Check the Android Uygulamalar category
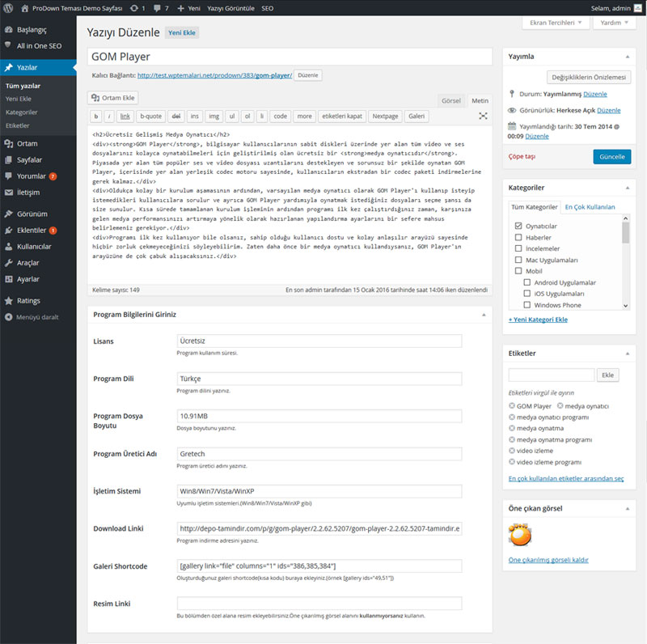 [x=527, y=282]
